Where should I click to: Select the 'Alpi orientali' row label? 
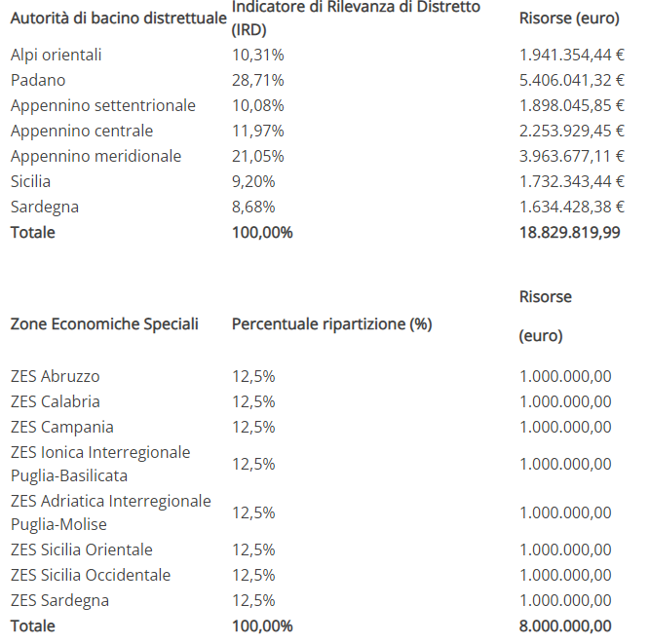56,55
